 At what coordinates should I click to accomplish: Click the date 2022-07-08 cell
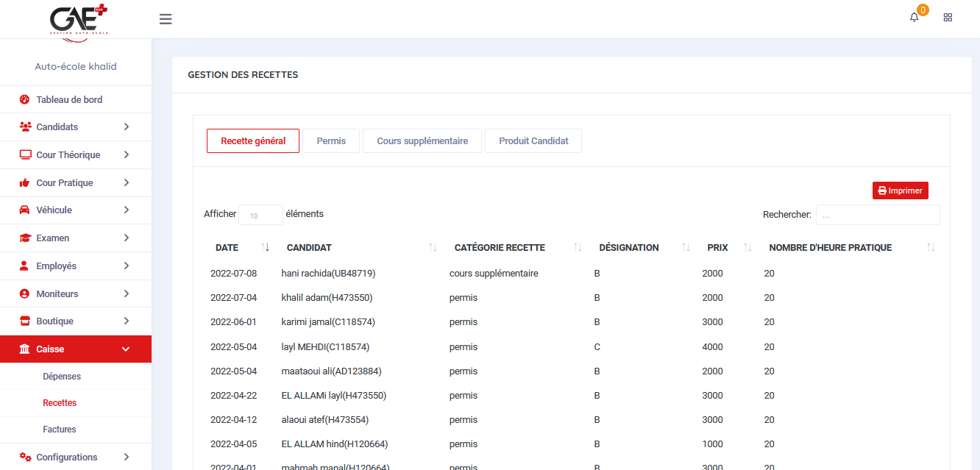pos(234,273)
